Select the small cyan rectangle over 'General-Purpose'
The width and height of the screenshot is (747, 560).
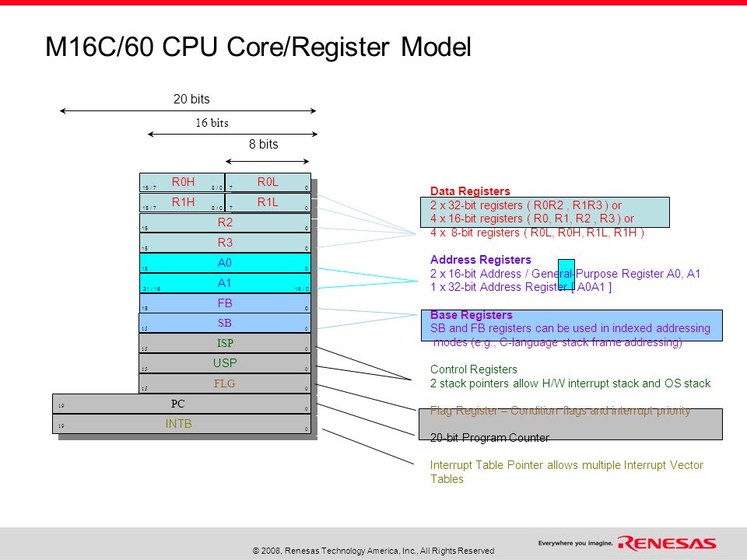[x=566, y=275]
